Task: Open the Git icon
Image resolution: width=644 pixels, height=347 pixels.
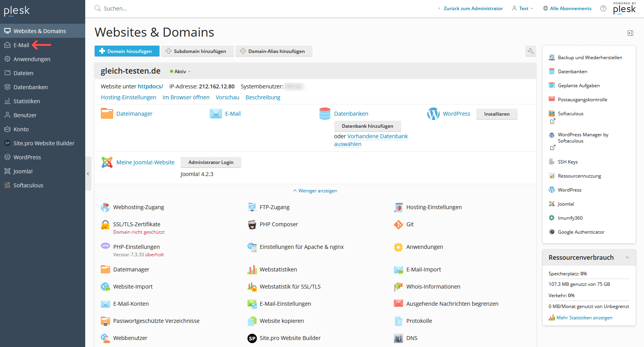Action: coord(398,225)
